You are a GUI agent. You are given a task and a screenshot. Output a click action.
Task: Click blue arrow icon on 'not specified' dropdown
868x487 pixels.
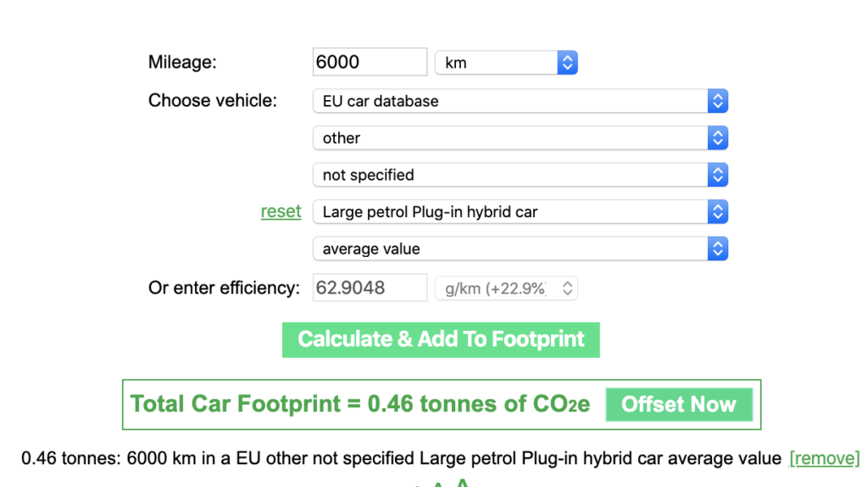717,175
